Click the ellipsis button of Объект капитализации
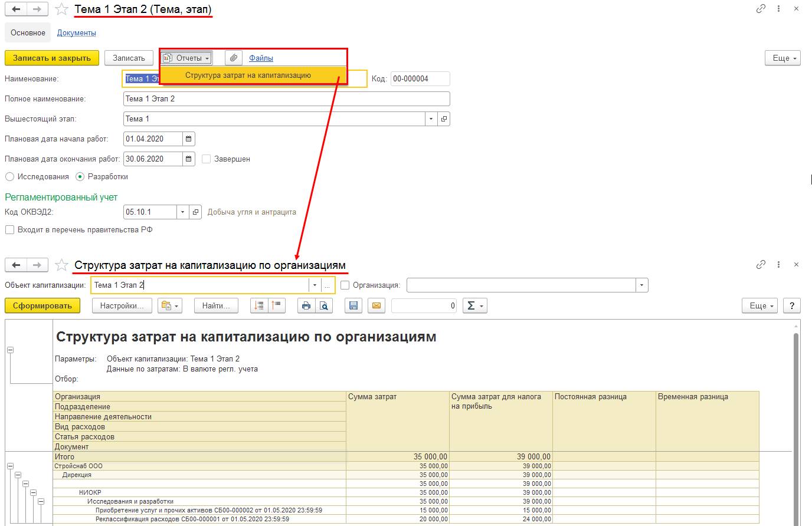The height and width of the screenshot is (526, 812). [327, 285]
